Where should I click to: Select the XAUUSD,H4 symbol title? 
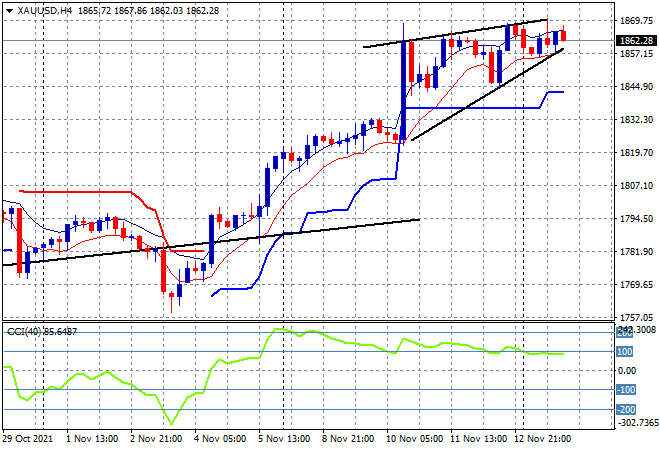coord(45,11)
